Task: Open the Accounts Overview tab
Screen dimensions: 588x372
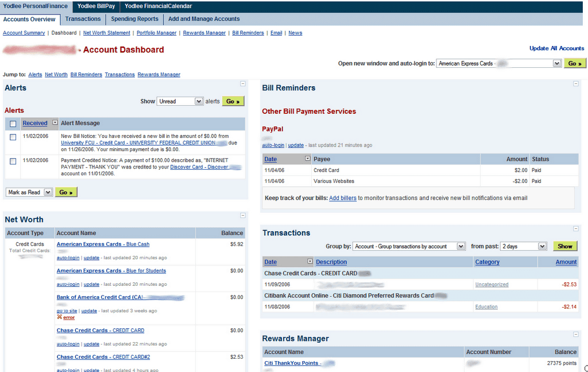Action: click(x=29, y=19)
